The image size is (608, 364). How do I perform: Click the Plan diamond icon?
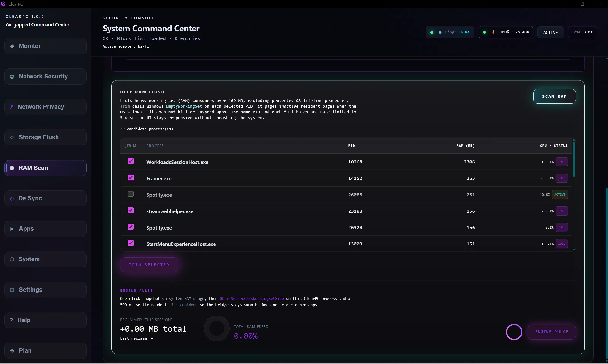coord(12,351)
